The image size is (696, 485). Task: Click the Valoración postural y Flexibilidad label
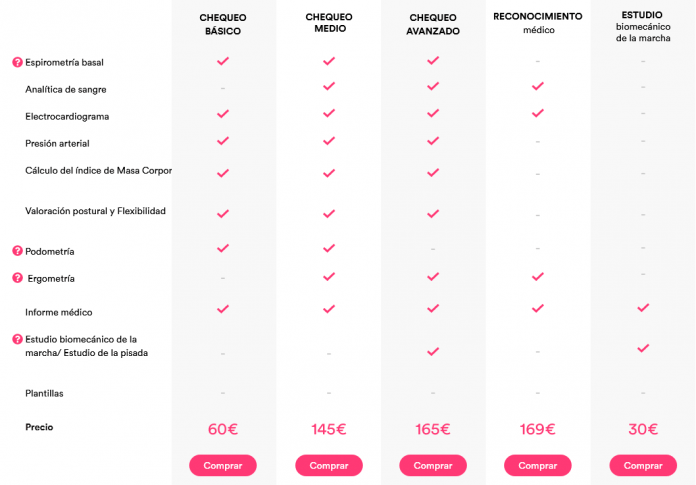(95, 211)
